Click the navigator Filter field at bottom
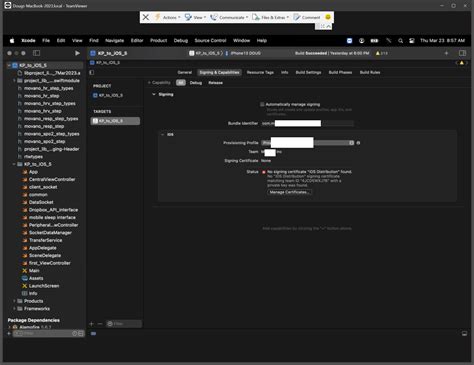The image size is (474, 365). click(48, 333)
